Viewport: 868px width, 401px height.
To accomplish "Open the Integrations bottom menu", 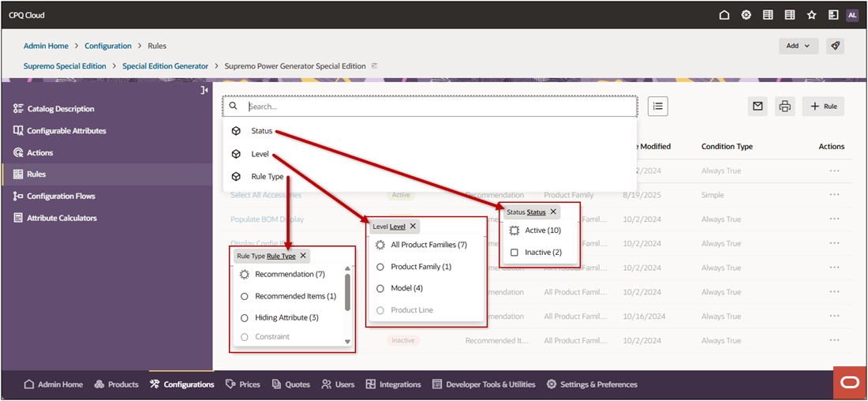I will pyautogui.click(x=393, y=384).
